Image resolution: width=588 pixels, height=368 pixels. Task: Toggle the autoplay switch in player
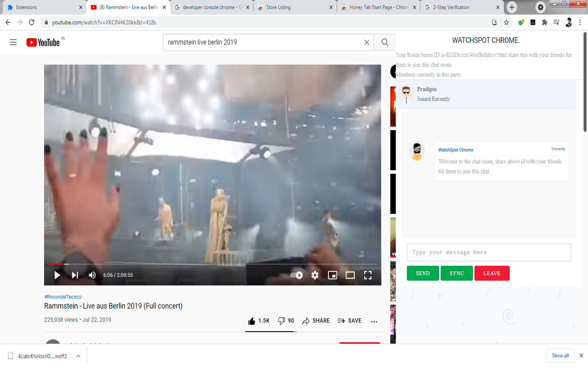click(x=297, y=275)
